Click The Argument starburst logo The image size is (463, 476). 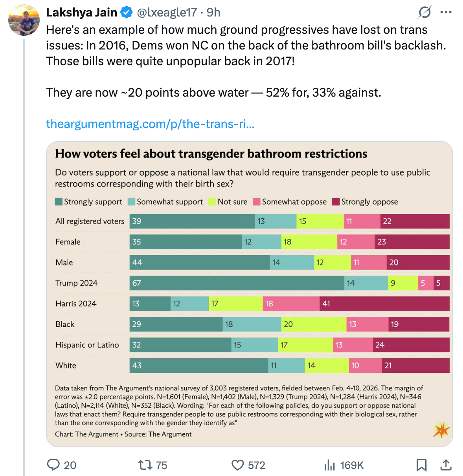coord(441,430)
